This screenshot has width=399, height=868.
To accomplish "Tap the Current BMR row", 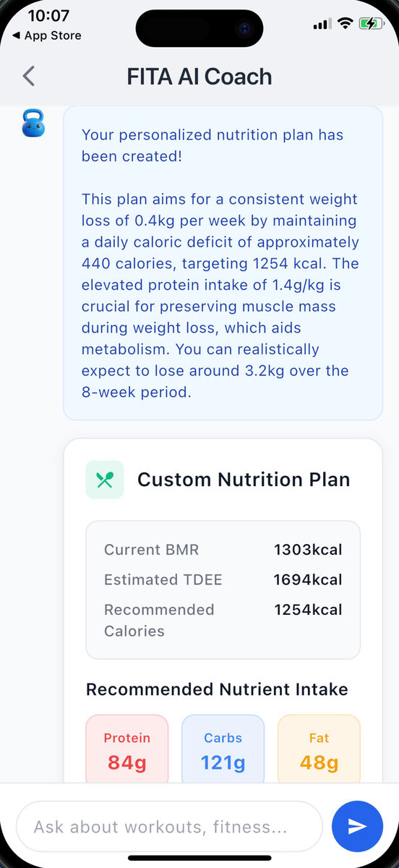I will click(223, 550).
